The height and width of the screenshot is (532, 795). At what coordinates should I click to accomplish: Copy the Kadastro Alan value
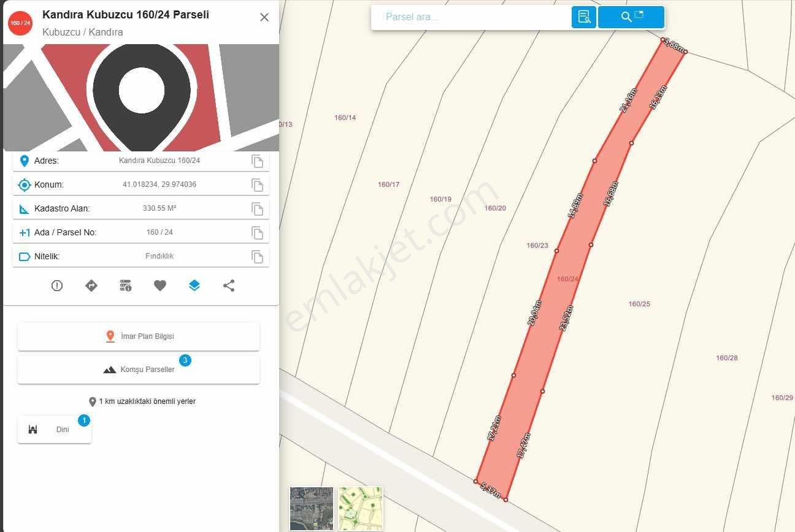(257, 209)
